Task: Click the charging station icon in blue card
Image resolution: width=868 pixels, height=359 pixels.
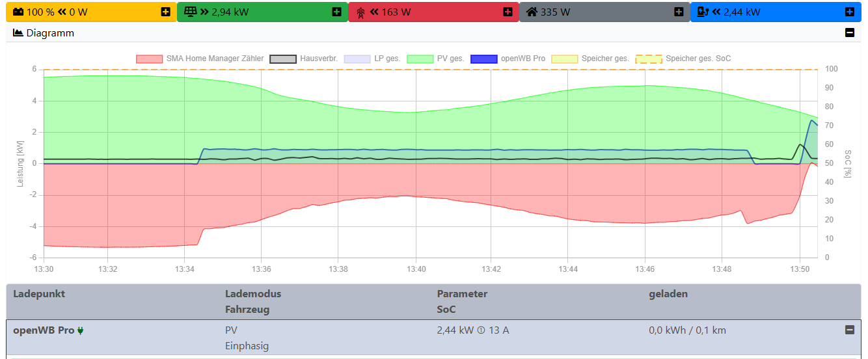Action: pyautogui.click(x=702, y=12)
